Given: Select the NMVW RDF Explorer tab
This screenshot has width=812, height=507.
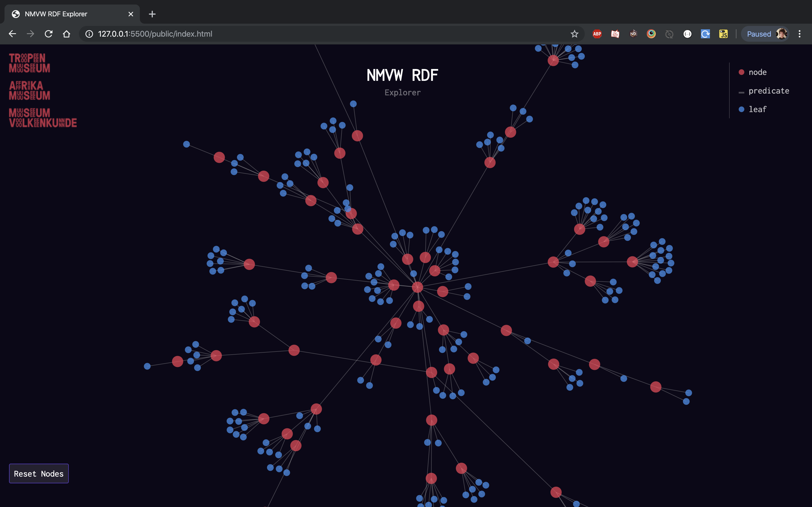Looking at the screenshot, I should 56,14.
